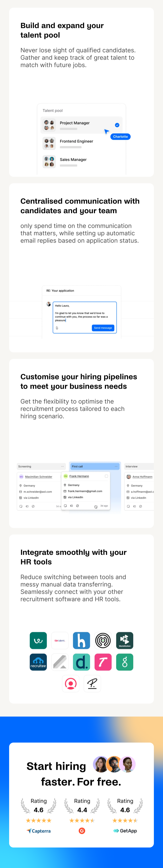Click the pink 'T' integration icon
Screen dimensions: 163x868
(x=103, y=662)
